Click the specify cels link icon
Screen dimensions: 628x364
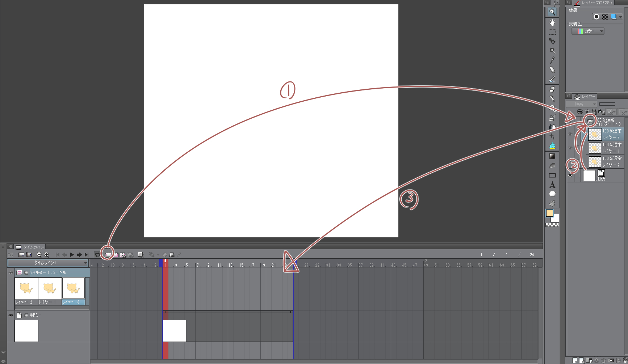[x=123, y=255]
